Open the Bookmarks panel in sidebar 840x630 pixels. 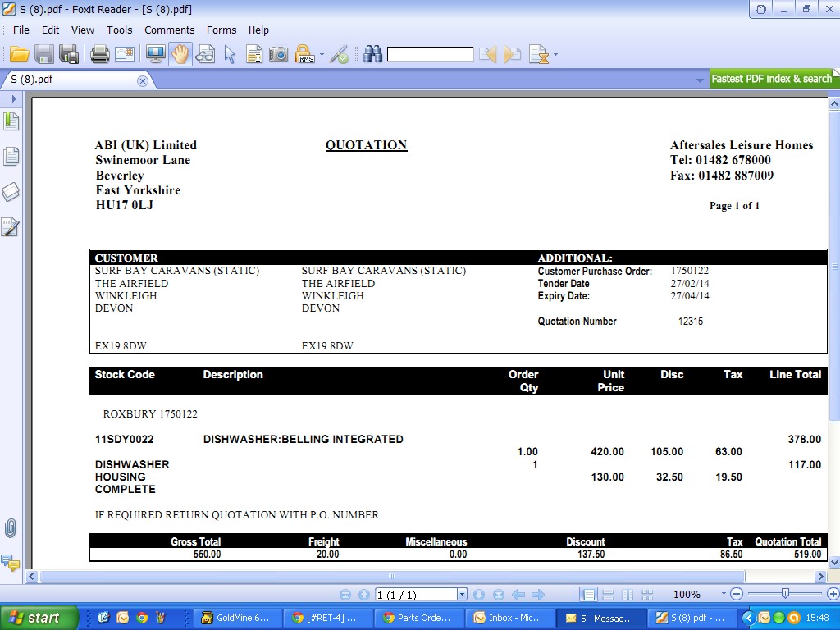11,121
